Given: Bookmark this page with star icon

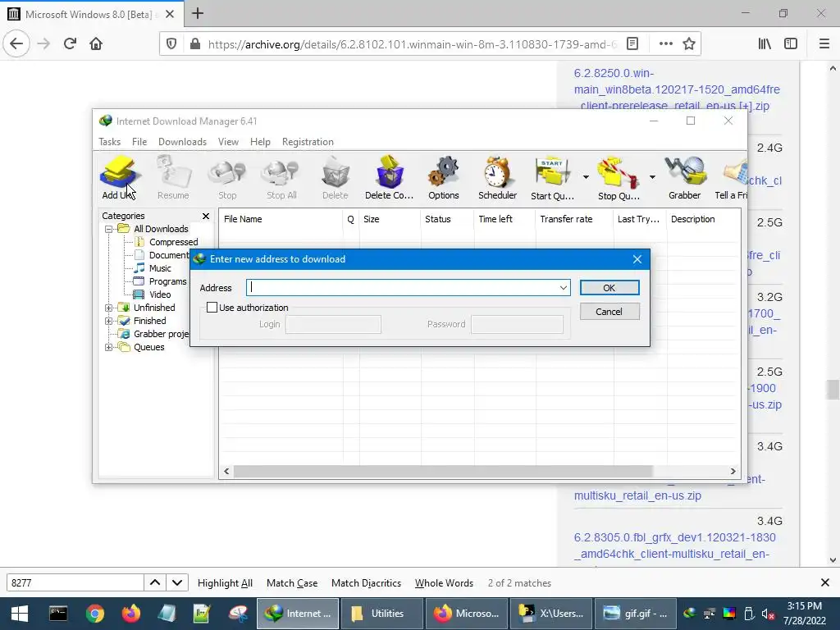Looking at the screenshot, I should 689,44.
